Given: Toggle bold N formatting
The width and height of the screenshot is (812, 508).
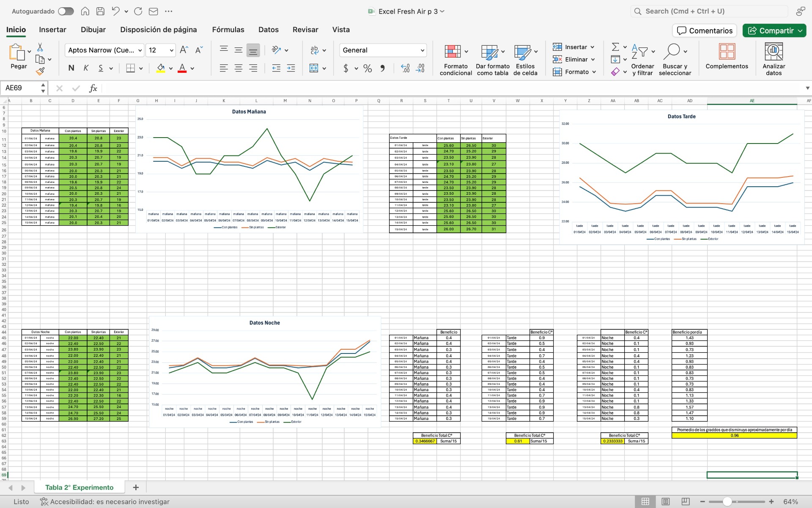Looking at the screenshot, I should point(71,68).
